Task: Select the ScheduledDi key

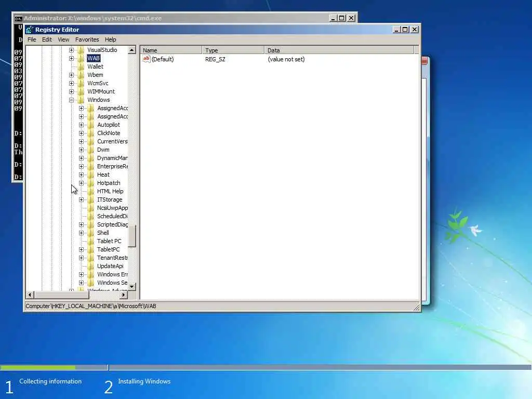Action: [x=112, y=217]
